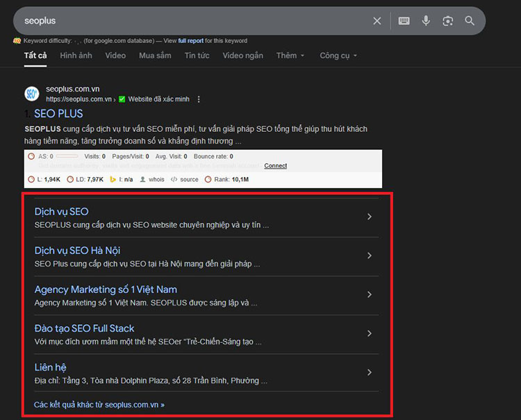521x420 pixels.
Task: Click the Visits: 0 value
Action: pos(94,156)
